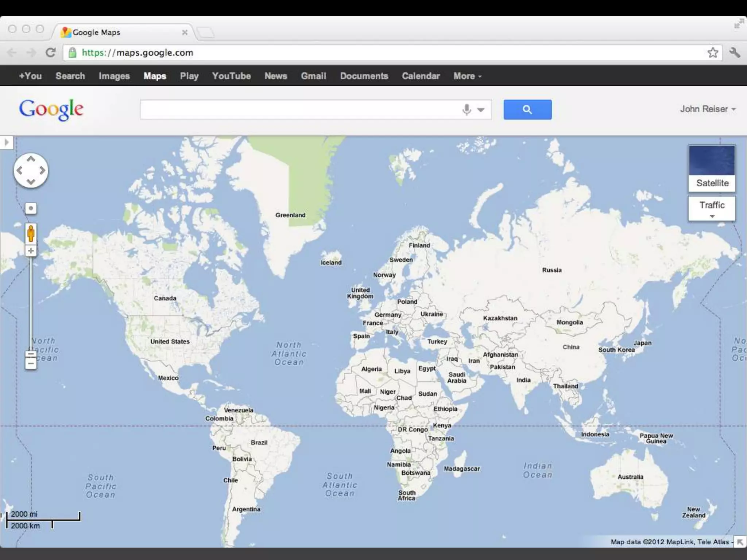Pan map right with arrow control
Screen dimensions: 747x560
[42, 170]
